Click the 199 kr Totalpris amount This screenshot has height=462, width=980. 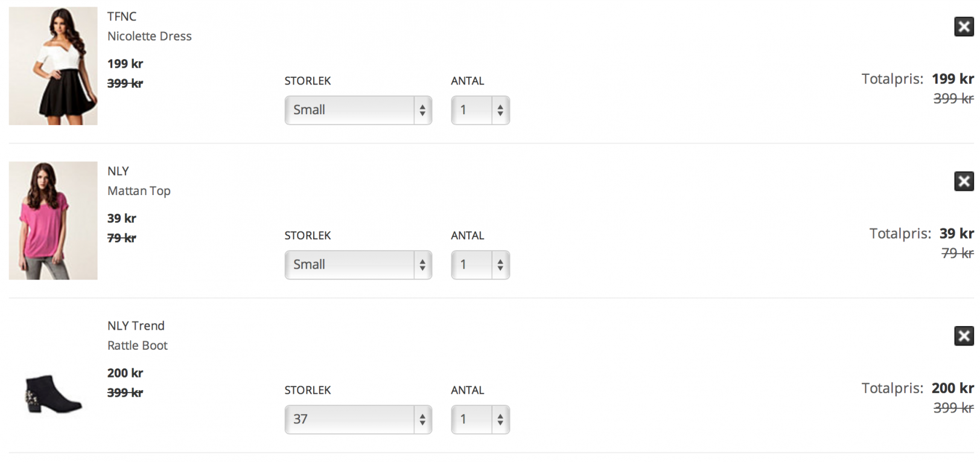(x=952, y=79)
